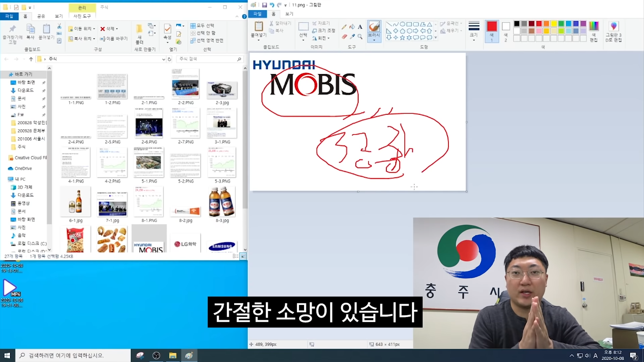Select the Pencil tool in Paint
This screenshot has height=362, width=644.
[344, 27]
